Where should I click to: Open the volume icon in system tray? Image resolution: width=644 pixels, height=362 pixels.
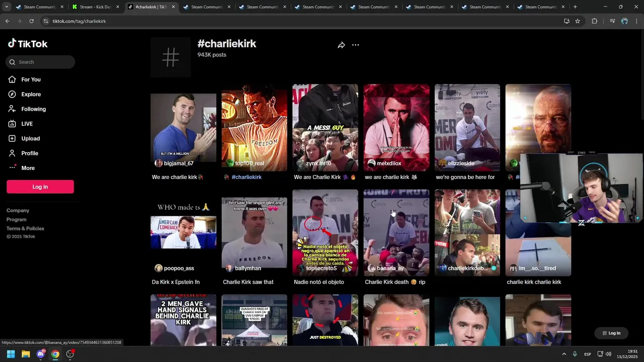click(x=608, y=354)
